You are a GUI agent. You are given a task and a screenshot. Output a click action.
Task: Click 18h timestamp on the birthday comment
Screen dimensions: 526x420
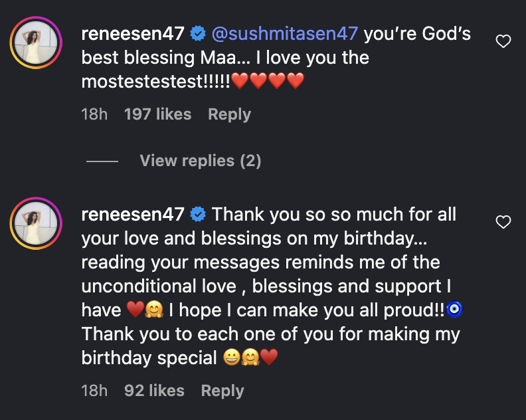point(94,391)
